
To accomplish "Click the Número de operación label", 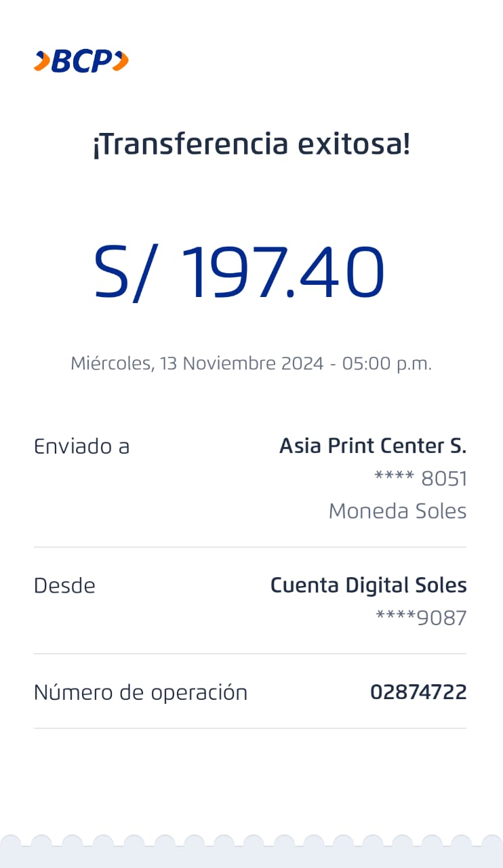I will (140, 692).
